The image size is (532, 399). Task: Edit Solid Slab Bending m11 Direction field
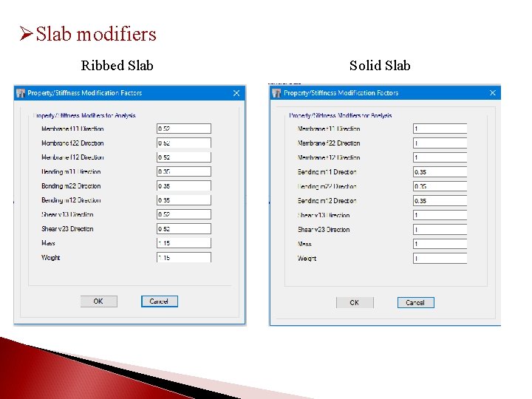click(440, 172)
